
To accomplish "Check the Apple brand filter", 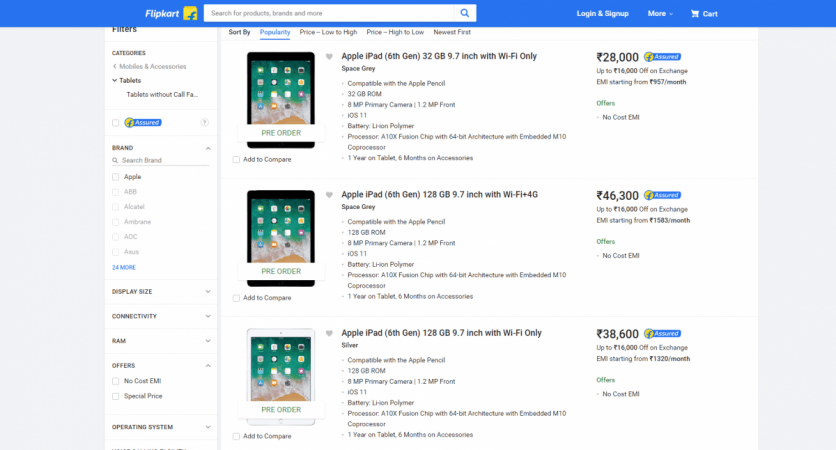I will [115, 177].
